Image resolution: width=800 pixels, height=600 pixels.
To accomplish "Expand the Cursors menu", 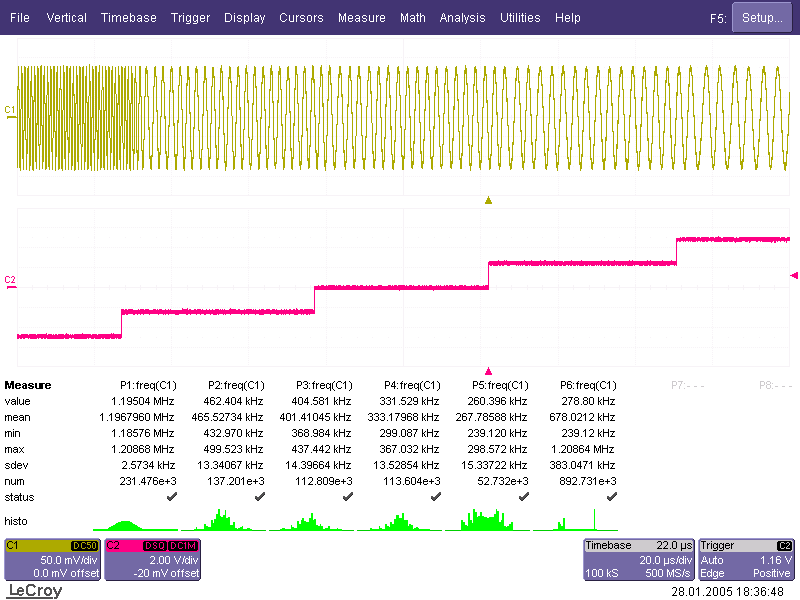I will click(x=301, y=18).
